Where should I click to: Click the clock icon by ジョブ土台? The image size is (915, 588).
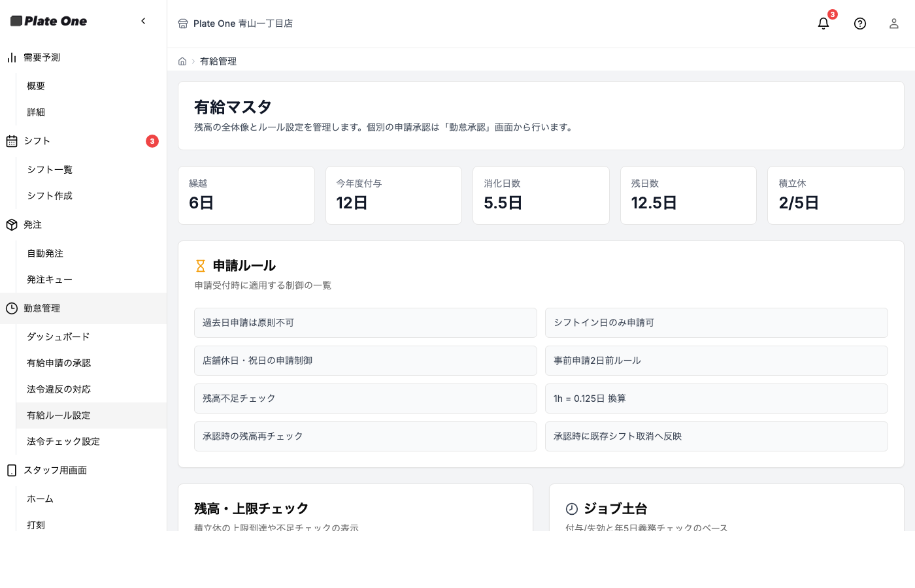click(572, 509)
